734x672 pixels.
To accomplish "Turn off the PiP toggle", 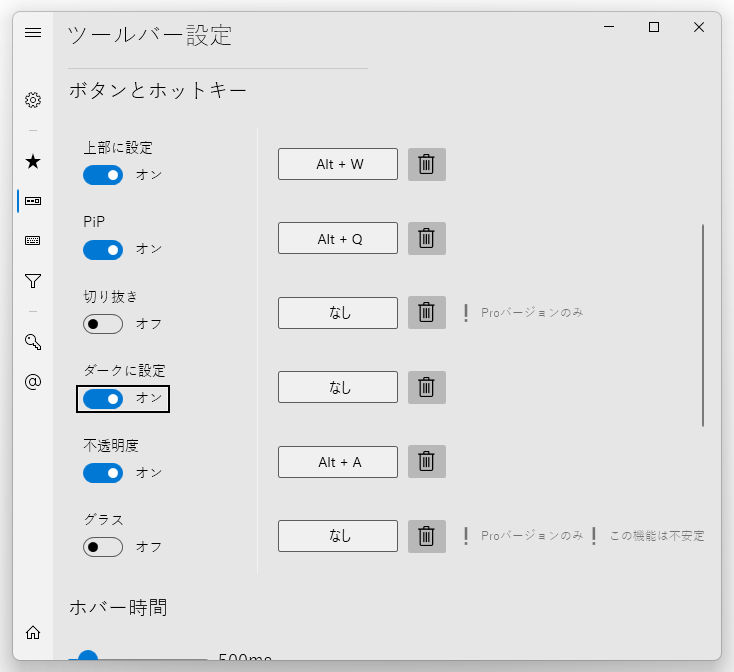I will 103,249.
